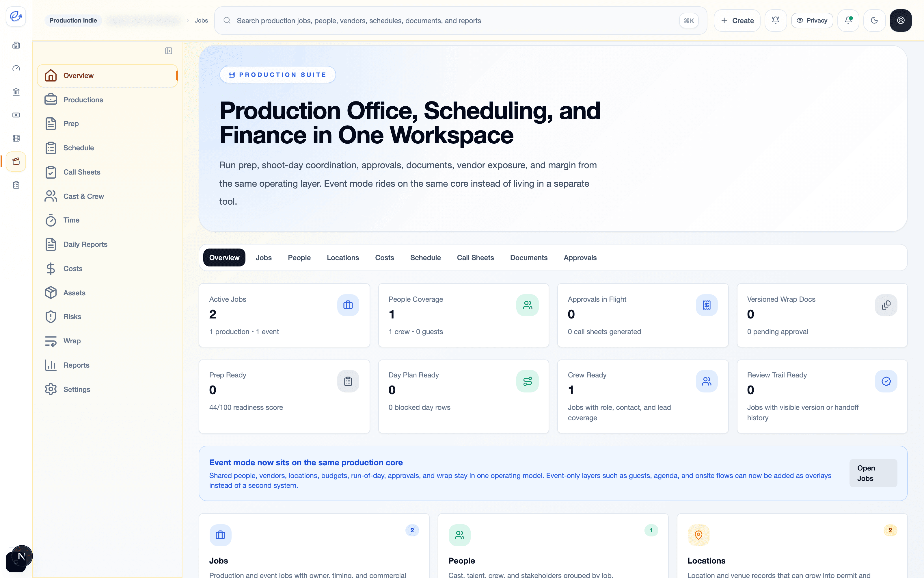Click the Reports bar chart icon
This screenshot has height=578, width=924.
pyautogui.click(x=51, y=365)
